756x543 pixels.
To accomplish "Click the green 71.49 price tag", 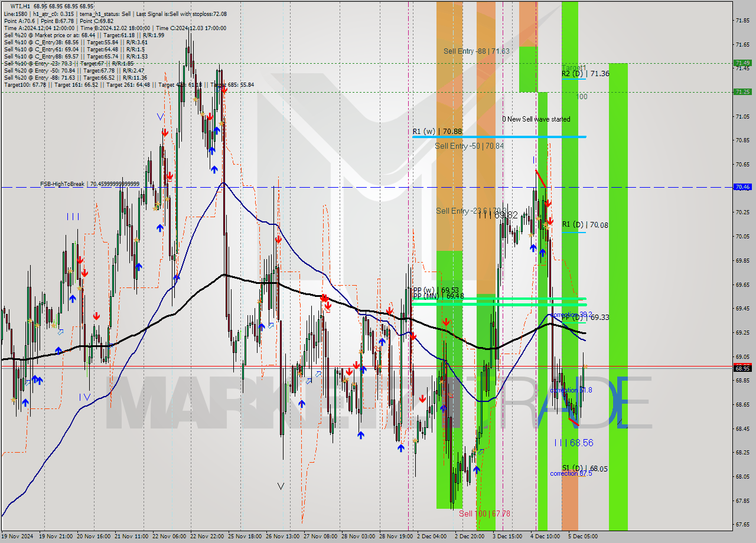I will 742,63.
